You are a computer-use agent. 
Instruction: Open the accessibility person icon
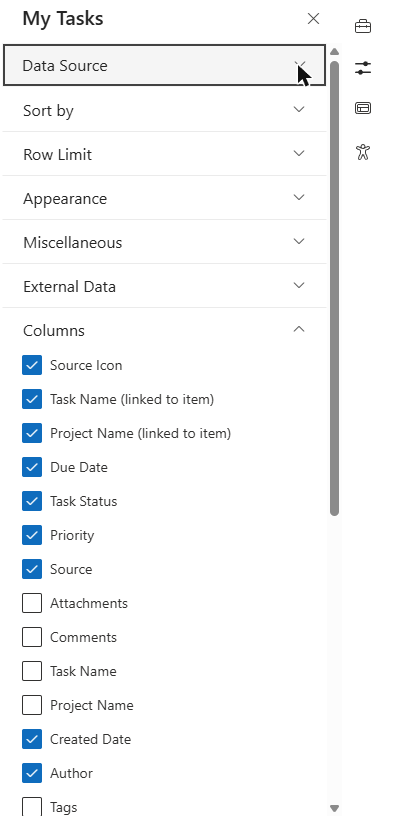(x=363, y=152)
